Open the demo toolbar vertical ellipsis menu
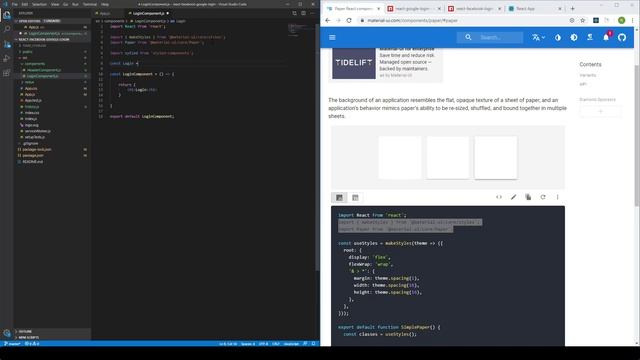 (558, 197)
